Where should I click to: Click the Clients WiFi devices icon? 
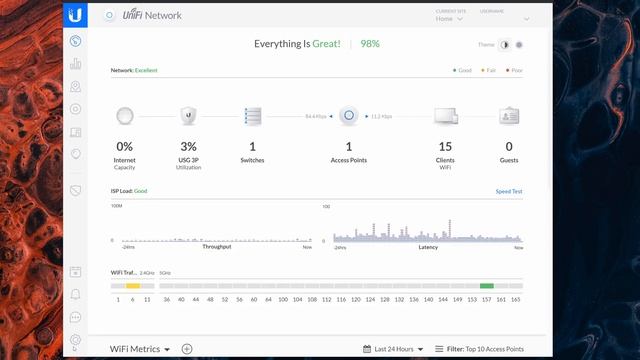tap(445, 116)
